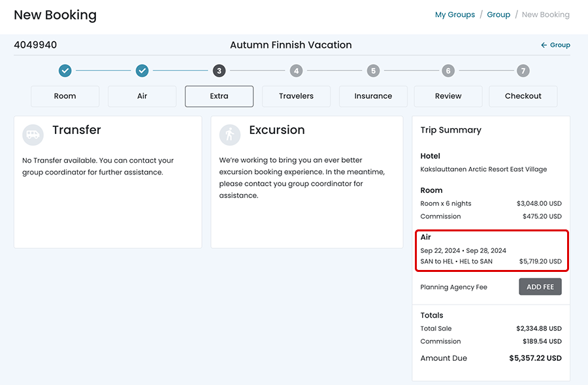This screenshot has width=588, height=385.
Task: Click the Transfer van icon
Action: pos(33,135)
